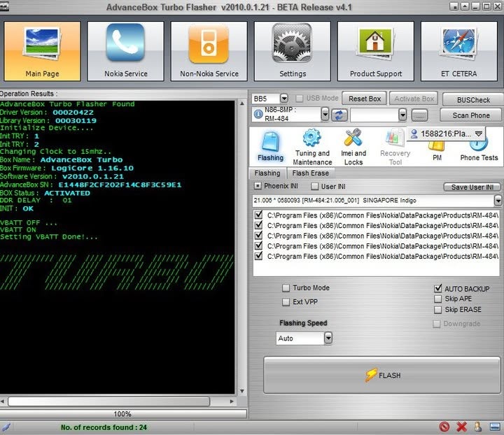
Task: Click the 'AdvanceBox SN' serial log line
Action: click(90, 185)
